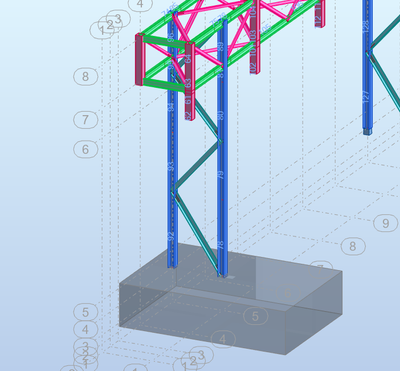Select bar label 128 on far column
400x371 pixels.
click(x=366, y=25)
